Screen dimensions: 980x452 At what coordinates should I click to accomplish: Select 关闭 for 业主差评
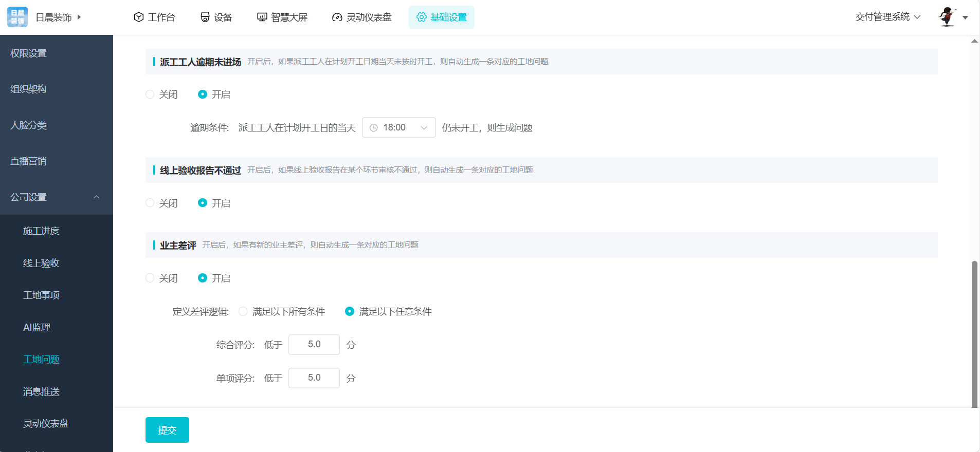161,278
